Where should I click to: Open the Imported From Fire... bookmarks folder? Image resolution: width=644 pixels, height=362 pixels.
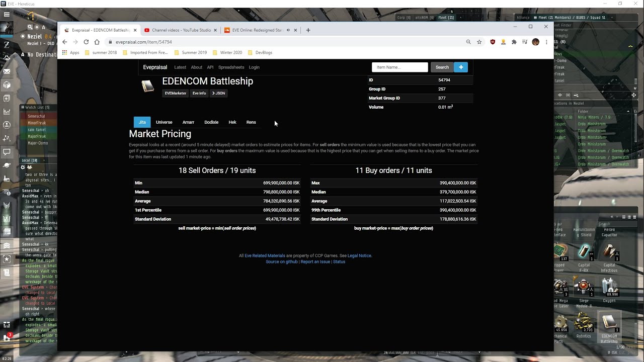point(145,53)
